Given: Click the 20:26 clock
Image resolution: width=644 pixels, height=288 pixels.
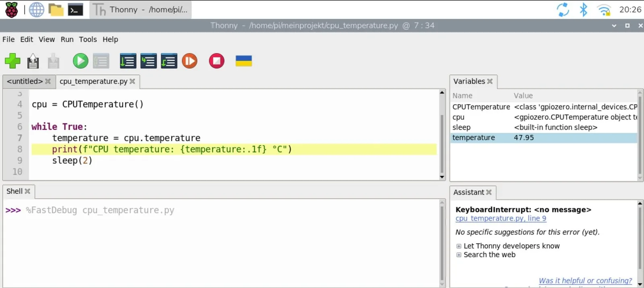Looking at the screenshot, I should pos(630,10).
